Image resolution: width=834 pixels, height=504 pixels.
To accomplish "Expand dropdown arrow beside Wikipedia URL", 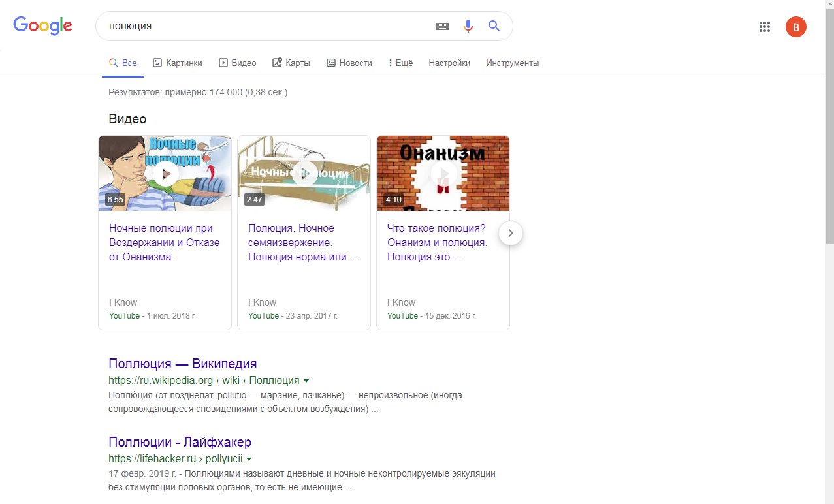I will [x=306, y=381].
